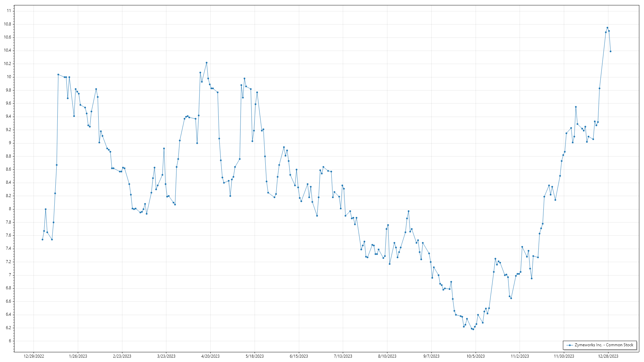Click the y-axis label 8.4
The width and height of the screenshot is (644, 362).
point(8,183)
